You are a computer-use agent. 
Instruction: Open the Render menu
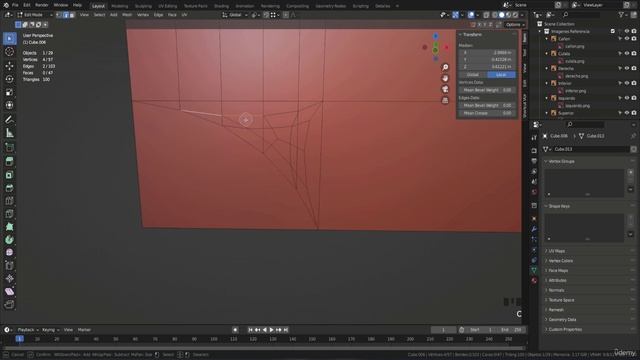tap(42, 5)
